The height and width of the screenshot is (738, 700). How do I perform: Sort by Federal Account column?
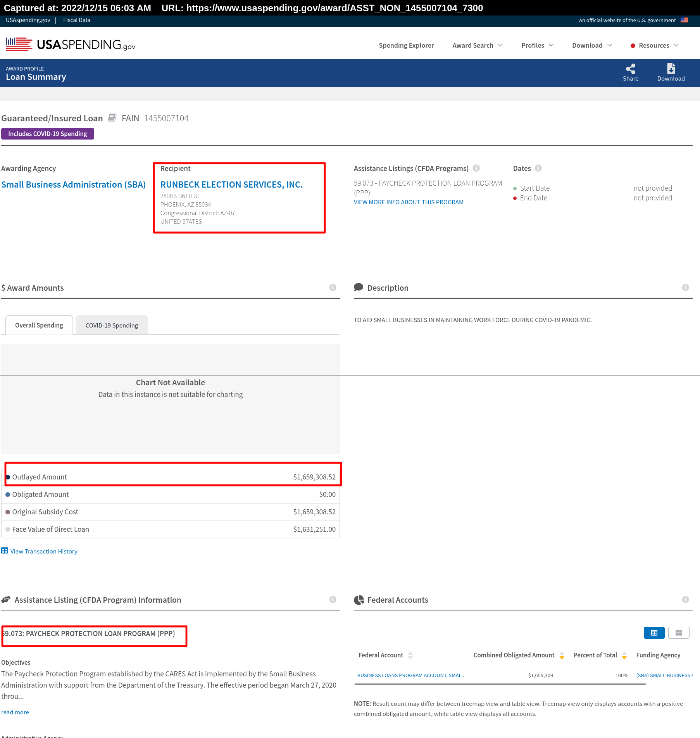point(410,655)
